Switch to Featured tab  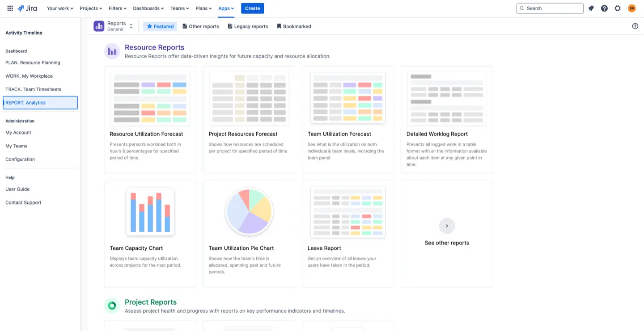(x=160, y=26)
